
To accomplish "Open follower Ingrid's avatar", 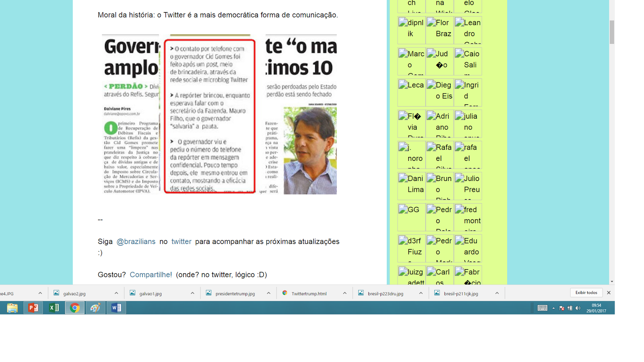I will click(468, 93).
